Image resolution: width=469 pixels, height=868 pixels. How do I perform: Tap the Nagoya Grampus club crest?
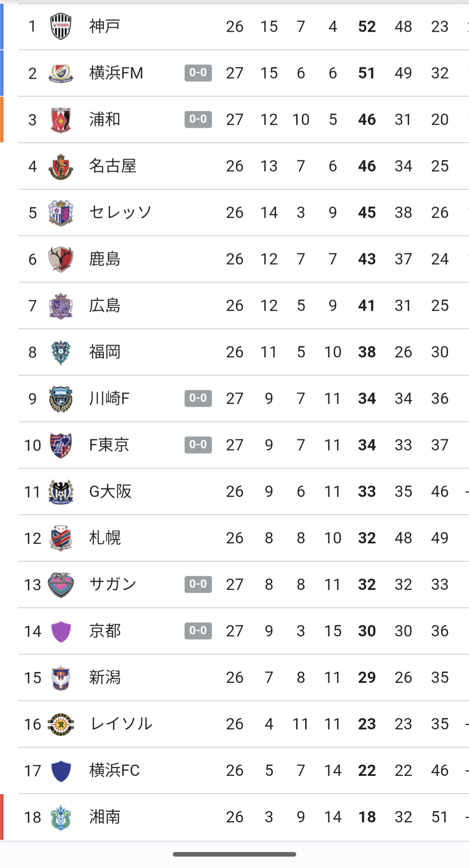coord(61,166)
